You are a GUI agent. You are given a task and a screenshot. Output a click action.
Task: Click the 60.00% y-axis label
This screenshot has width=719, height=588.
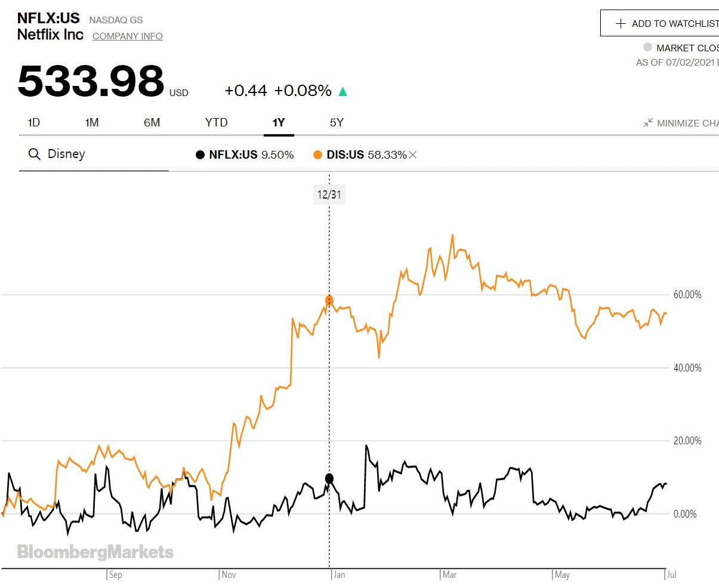[686, 295]
